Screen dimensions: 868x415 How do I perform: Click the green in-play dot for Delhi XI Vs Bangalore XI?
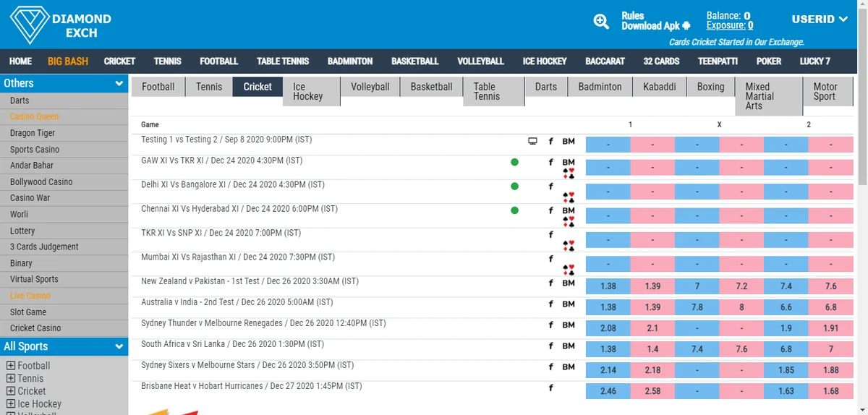(514, 186)
